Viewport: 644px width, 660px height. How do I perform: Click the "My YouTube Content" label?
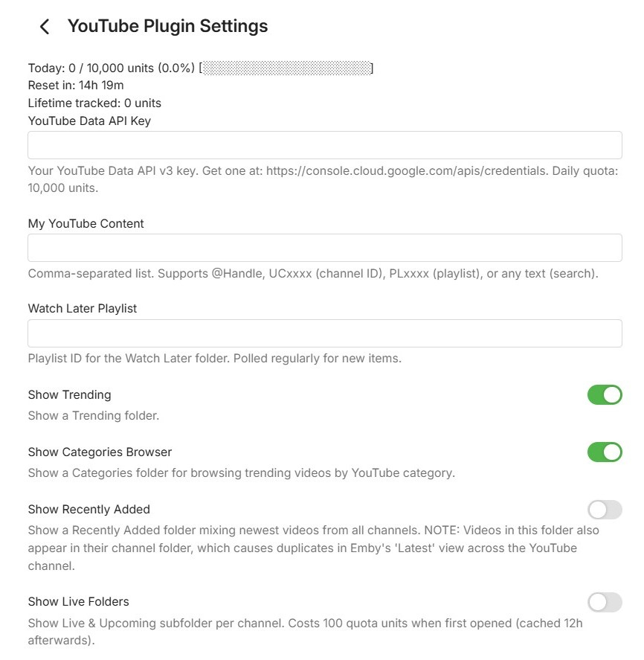(86, 223)
